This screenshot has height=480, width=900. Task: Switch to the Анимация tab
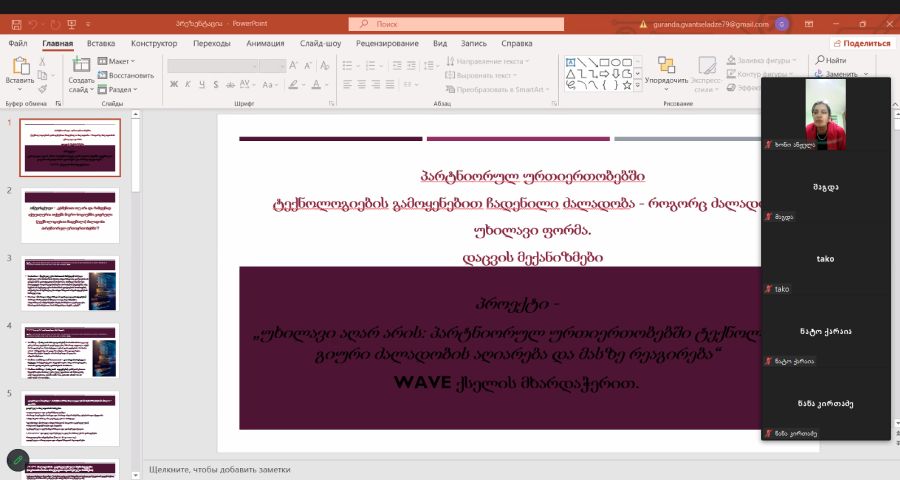pos(265,43)
